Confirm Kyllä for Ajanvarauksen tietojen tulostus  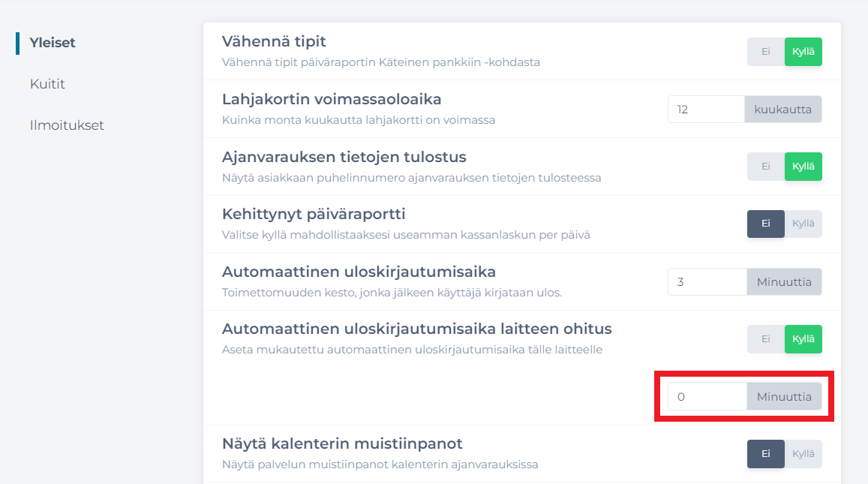tap(803, 166)
